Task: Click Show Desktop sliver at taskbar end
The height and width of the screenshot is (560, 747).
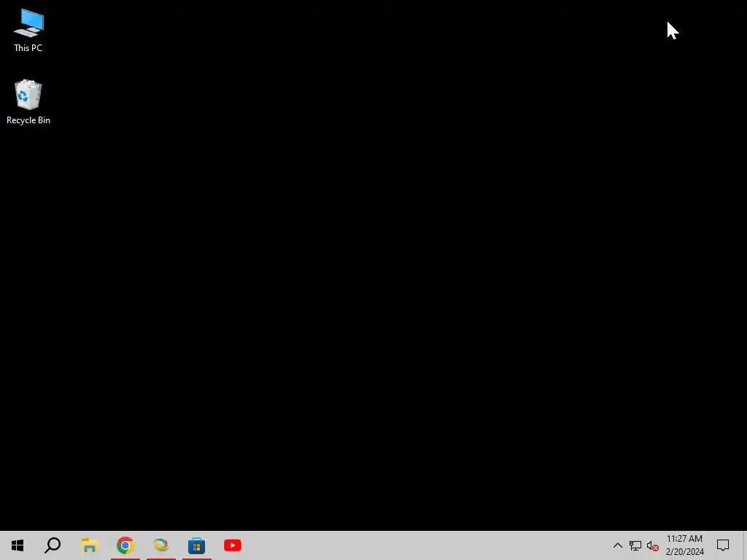Action: point(745,545)
